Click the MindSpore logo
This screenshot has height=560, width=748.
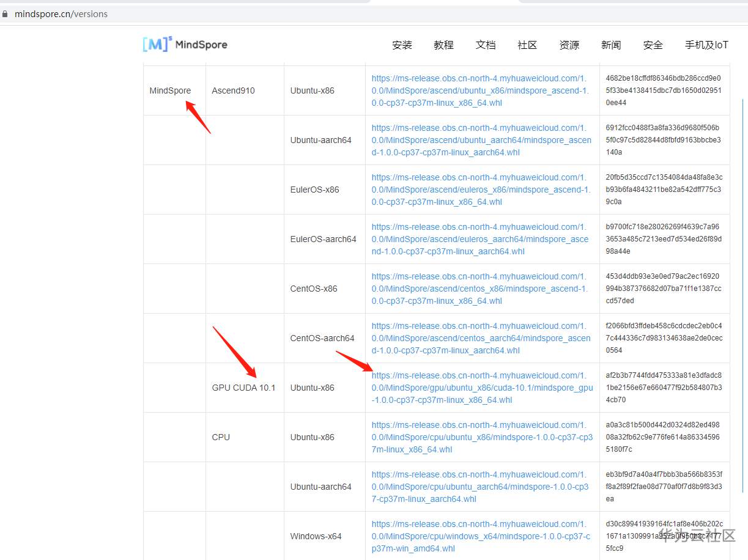coord(185,44)
